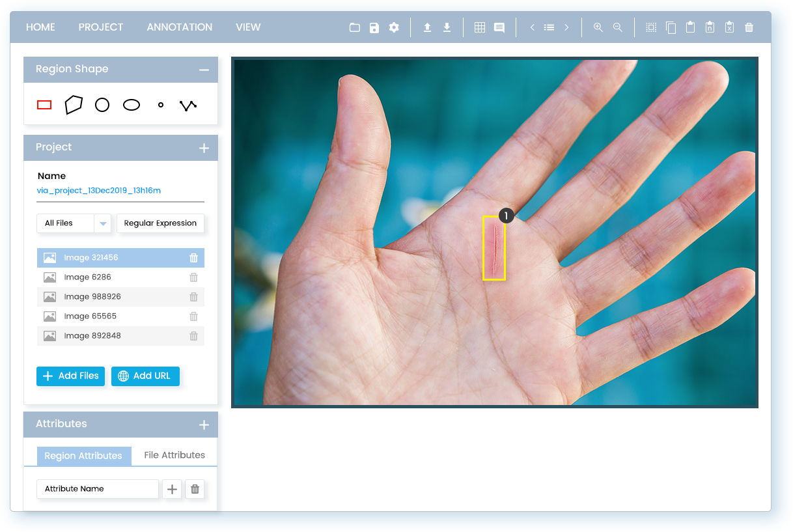Expand the Project panel with plus icon
Image resolution: width=793 pixels, height=532 pixels.
pyautogui.click(x=204, y=148)
